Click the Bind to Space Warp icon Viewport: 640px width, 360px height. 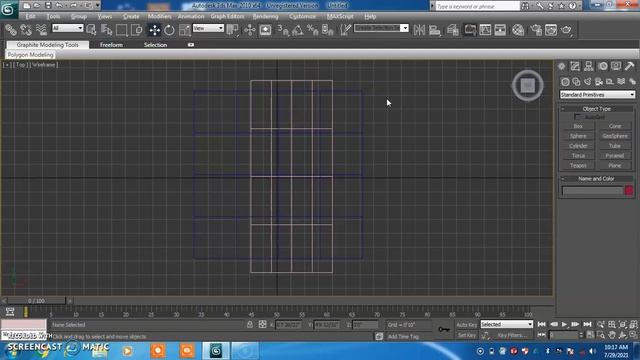[41, 30]
